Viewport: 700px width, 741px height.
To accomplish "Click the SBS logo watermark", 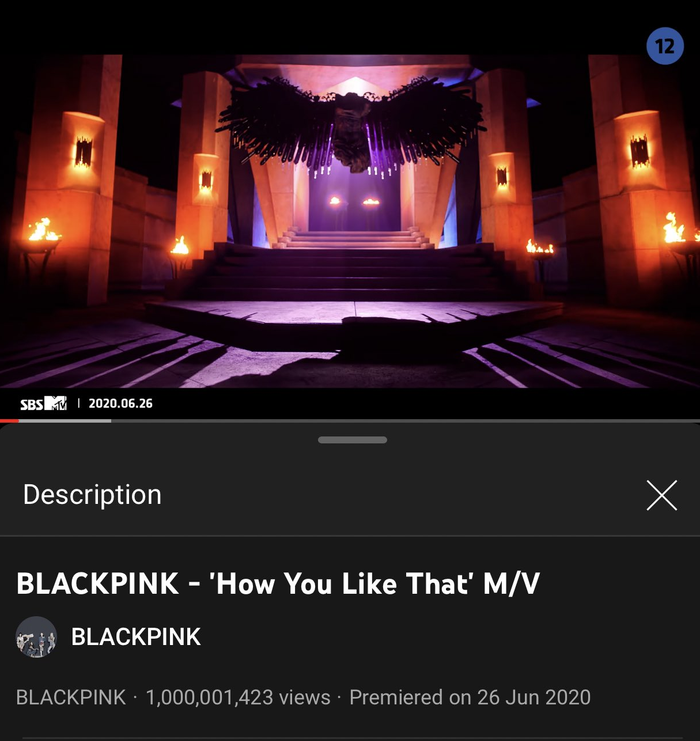I will 32,404.
